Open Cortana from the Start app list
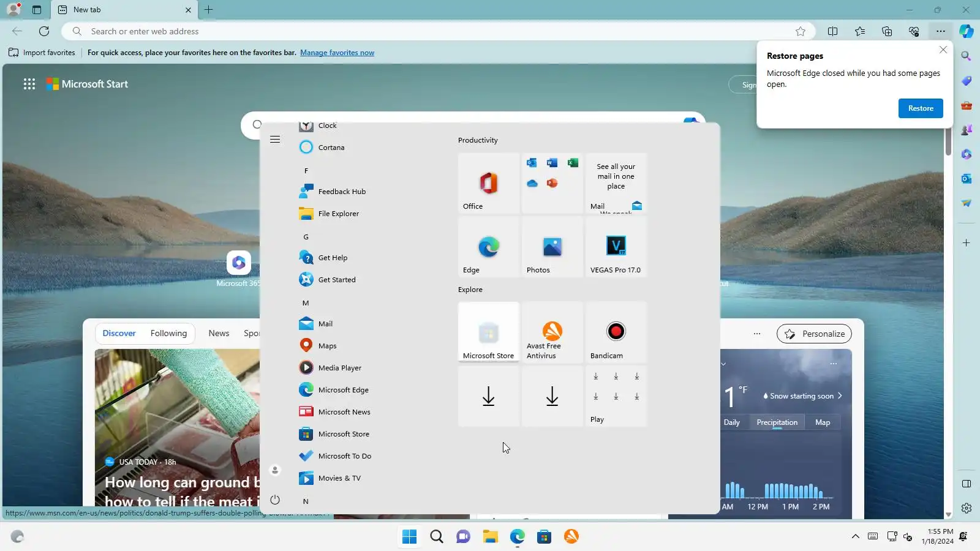Screen dimensions: 980x551 pos(322,148)
